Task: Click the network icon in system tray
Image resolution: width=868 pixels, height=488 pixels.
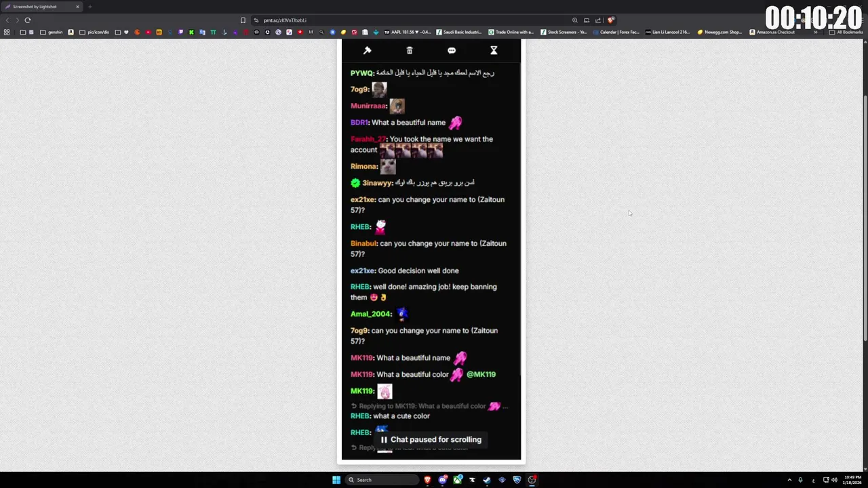Action: [x=825, y=480]
